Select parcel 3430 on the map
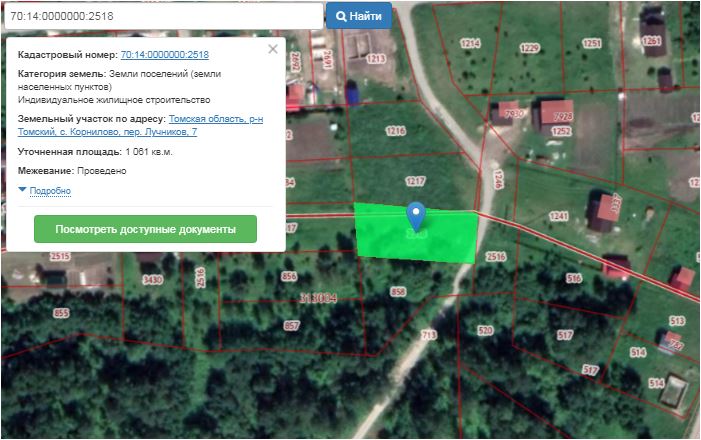This screenshot has height=440, width=701. (152, 279)
